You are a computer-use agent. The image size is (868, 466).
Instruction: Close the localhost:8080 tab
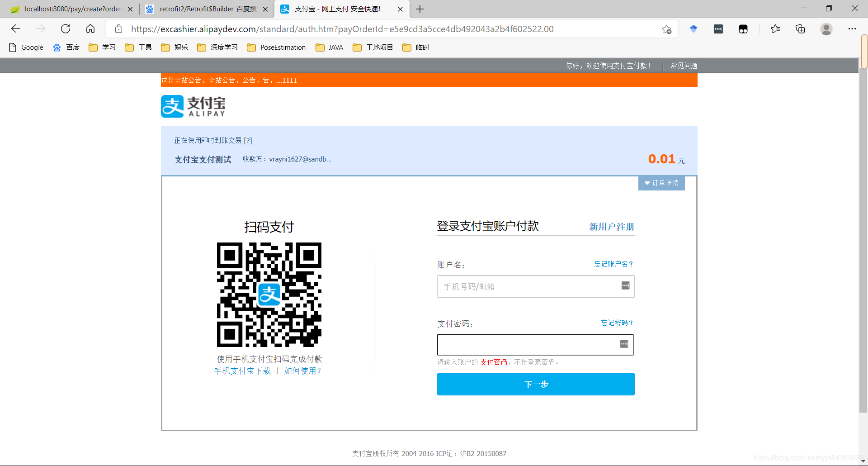[x=130, y=9]
